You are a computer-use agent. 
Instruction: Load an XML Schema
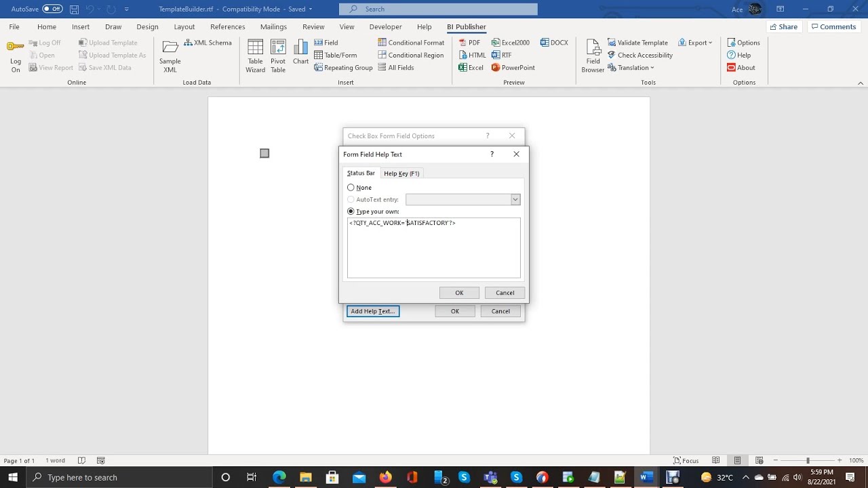[208, 43]
